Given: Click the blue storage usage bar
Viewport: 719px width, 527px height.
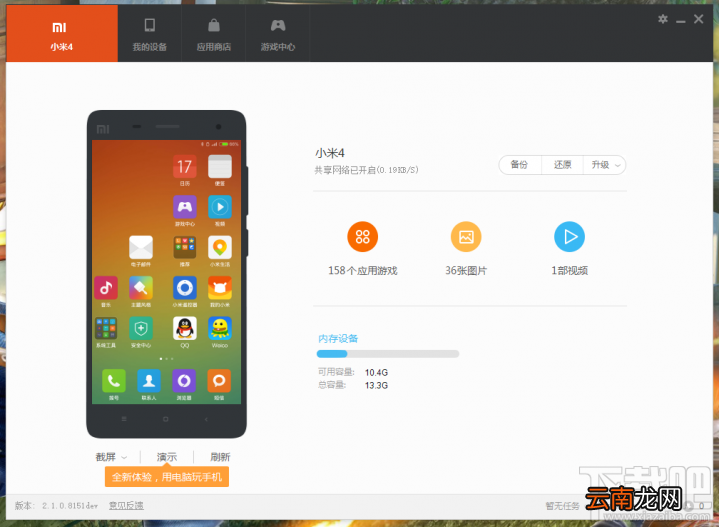Looking at the screenshot, I should coord(387,354).
